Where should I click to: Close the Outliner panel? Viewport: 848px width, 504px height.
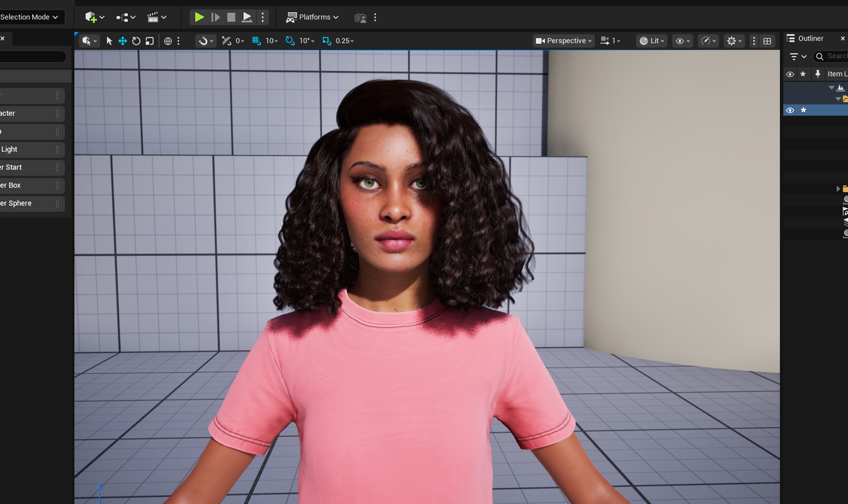842,38
